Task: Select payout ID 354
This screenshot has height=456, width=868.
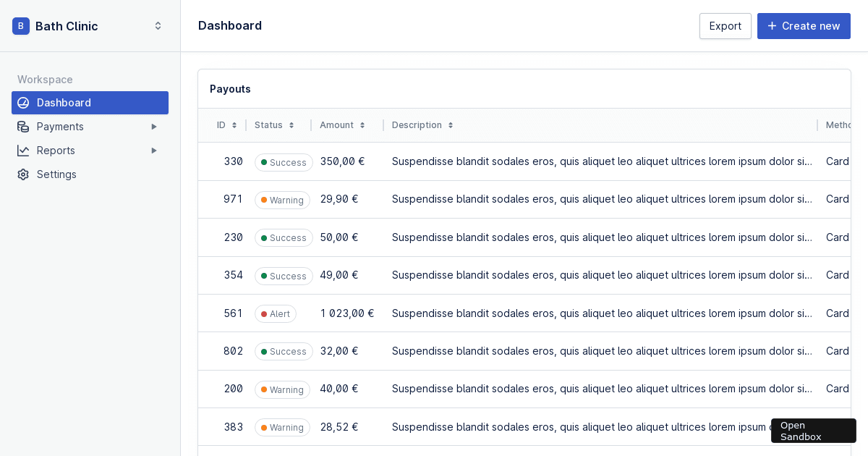Action: (233, 275)
